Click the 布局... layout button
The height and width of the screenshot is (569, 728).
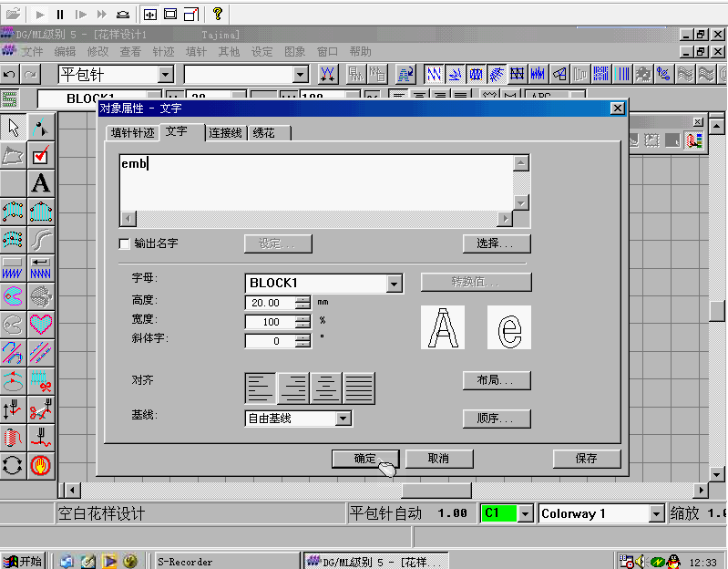497,380
